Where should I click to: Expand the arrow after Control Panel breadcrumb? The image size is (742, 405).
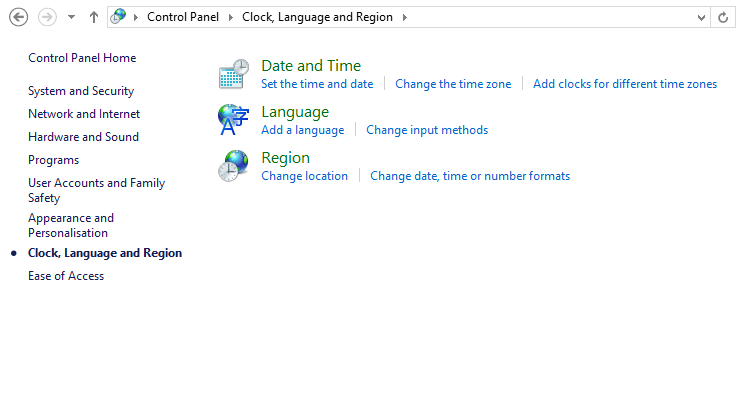(230, 17)
